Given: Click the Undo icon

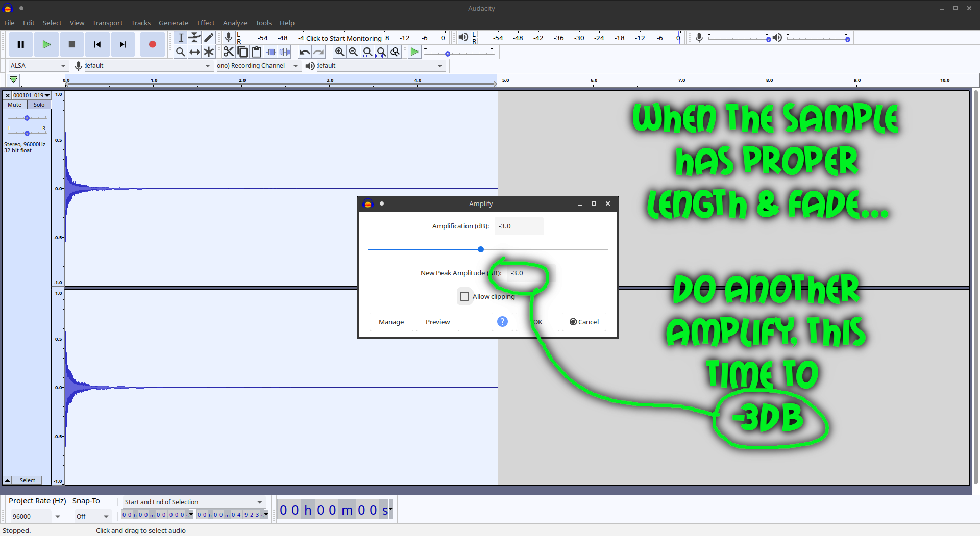Looking at the screenshot, I should click(x=305, y=52).
